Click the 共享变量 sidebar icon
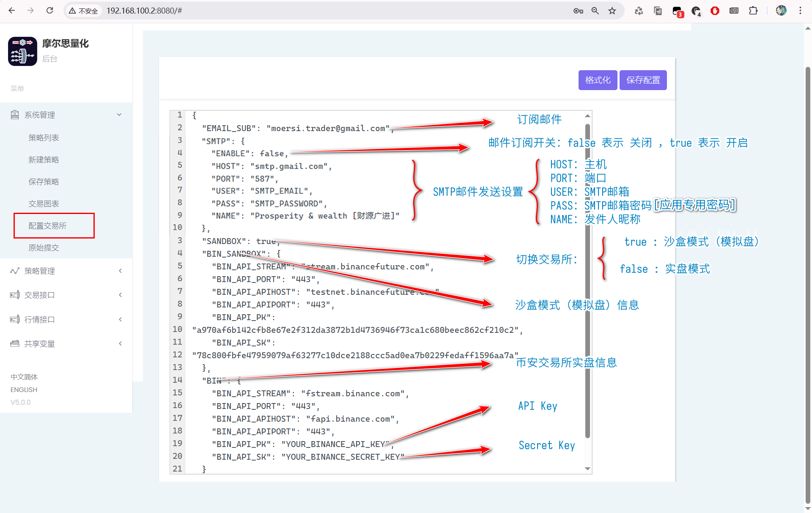 [x=15, y=343]
